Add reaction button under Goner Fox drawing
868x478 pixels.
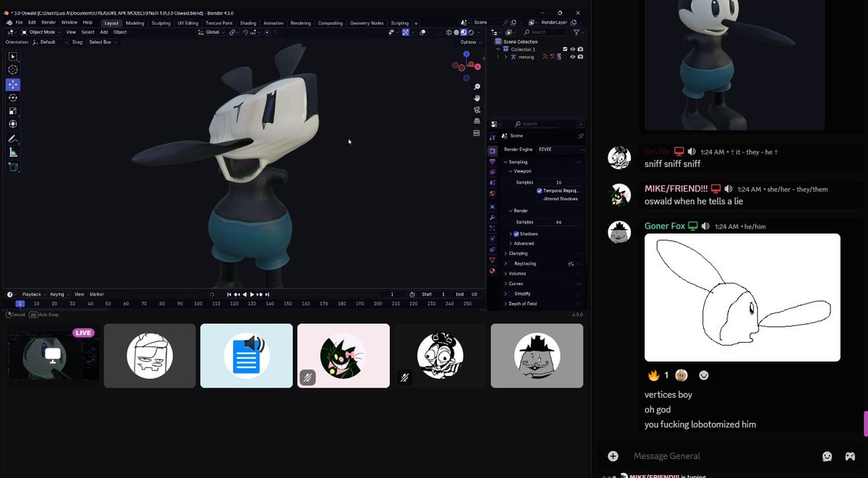pyautogui.click(x=704, y=375)
